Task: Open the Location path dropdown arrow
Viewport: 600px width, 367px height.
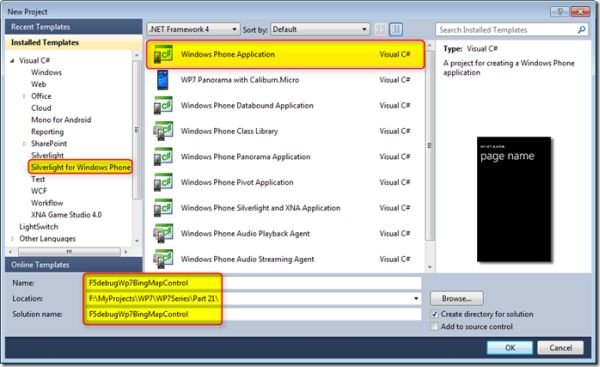Action: (x=416, y=298)
